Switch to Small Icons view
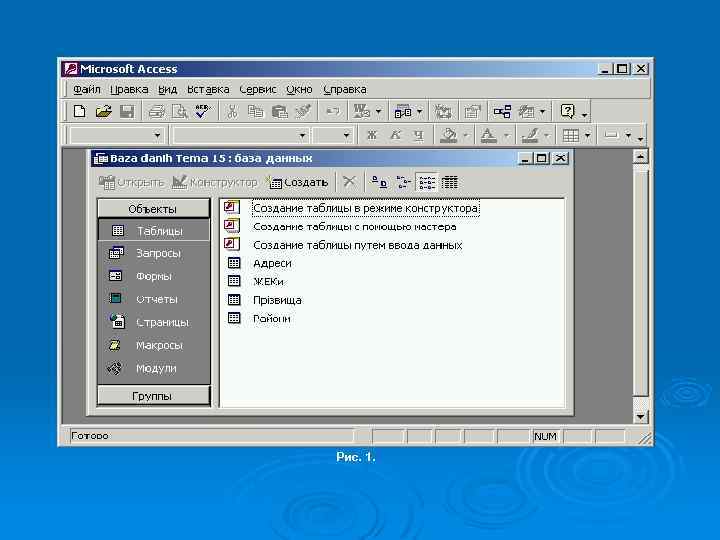 pyautogui.click(x=403, y=182)
